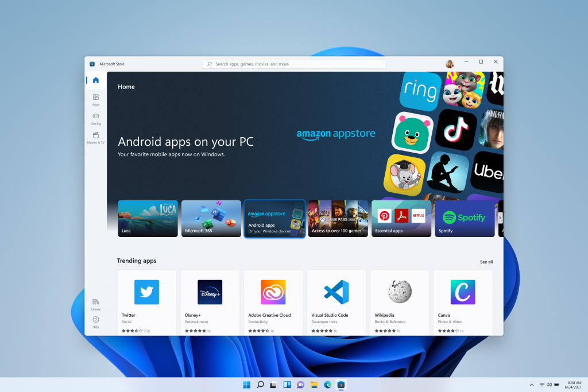Click See all for Trending apps
This screenshot has width=588, height=392.
tap(486, 262)
